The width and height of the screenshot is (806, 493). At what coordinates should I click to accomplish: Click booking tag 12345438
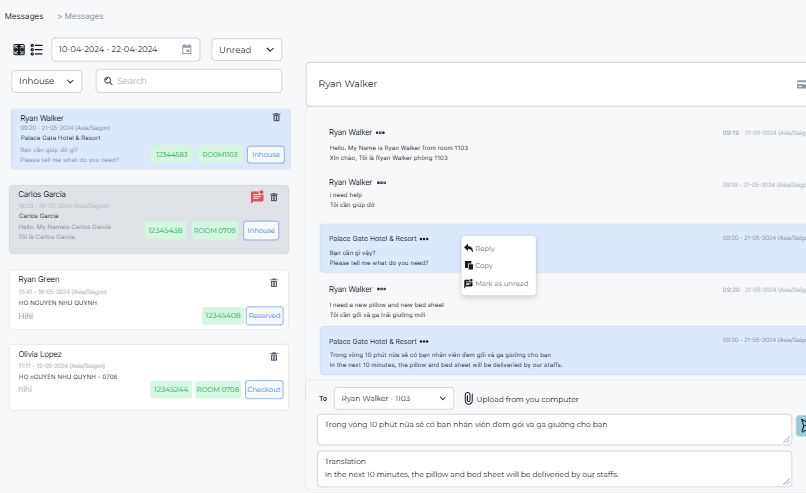point(166,231)
